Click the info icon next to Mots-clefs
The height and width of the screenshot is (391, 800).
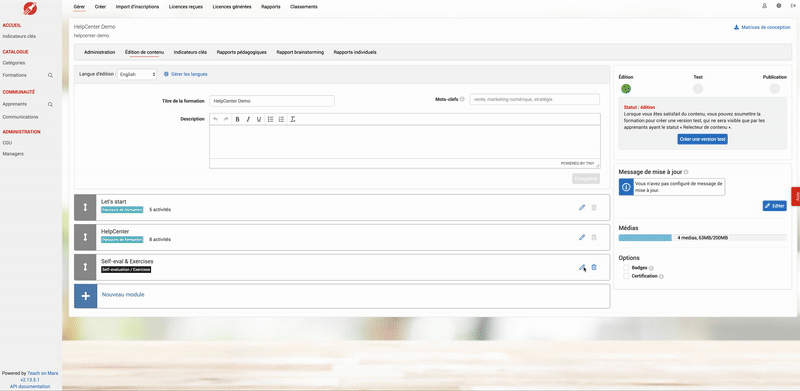(462, 99)
